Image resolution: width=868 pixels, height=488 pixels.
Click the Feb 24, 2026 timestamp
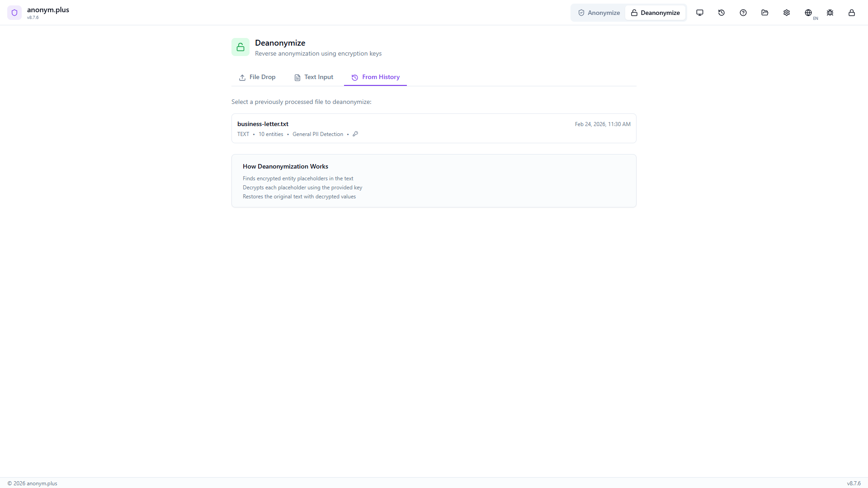(602, 124)
